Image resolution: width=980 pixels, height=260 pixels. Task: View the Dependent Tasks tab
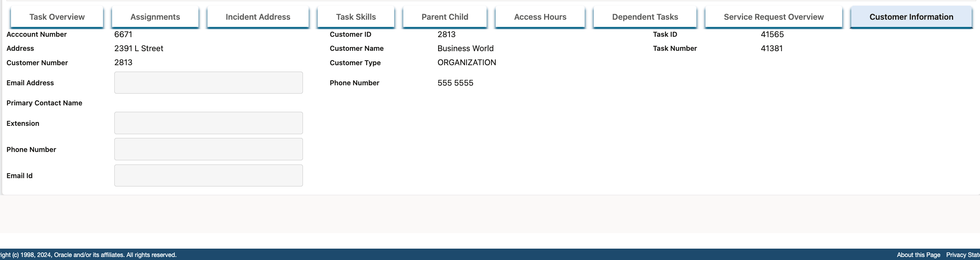point(645,17)
